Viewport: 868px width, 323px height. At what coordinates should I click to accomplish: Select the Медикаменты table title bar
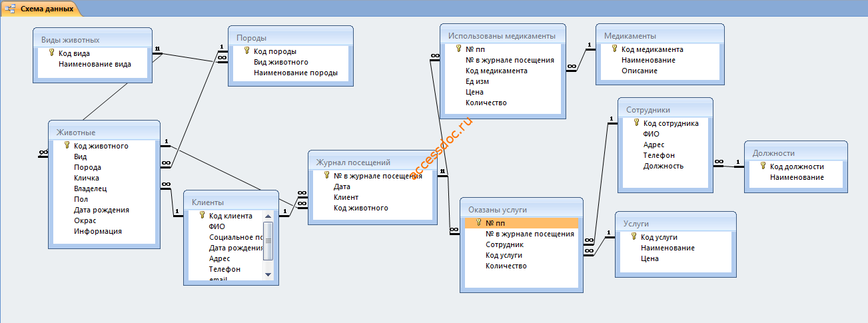[x=659, y=35]
